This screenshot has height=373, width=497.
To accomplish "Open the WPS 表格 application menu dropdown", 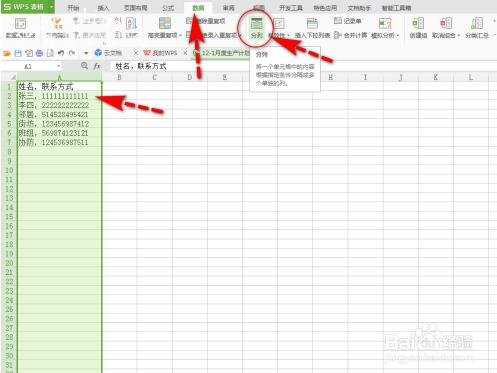I will pyautogui.click(x=52, y=7).
